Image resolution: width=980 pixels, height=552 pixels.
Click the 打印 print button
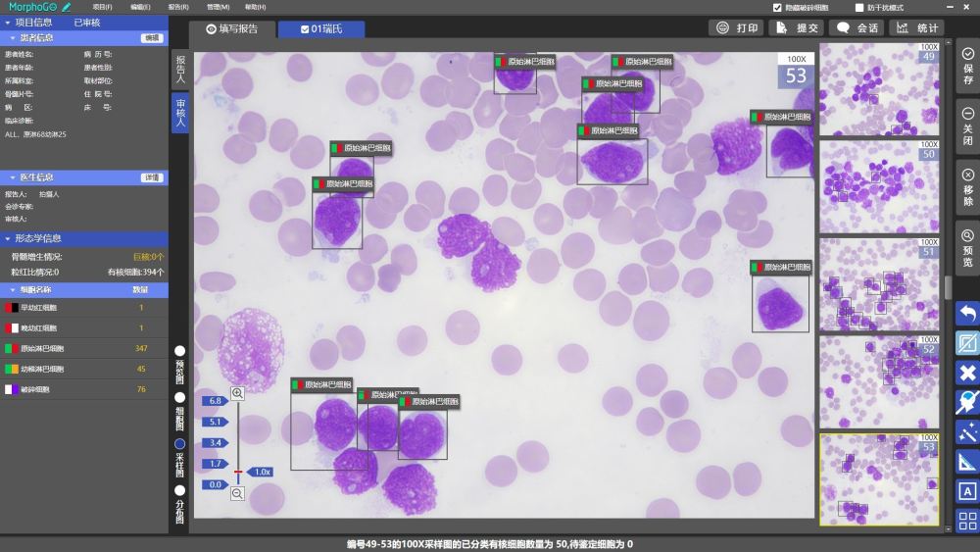tap(736, 27)
